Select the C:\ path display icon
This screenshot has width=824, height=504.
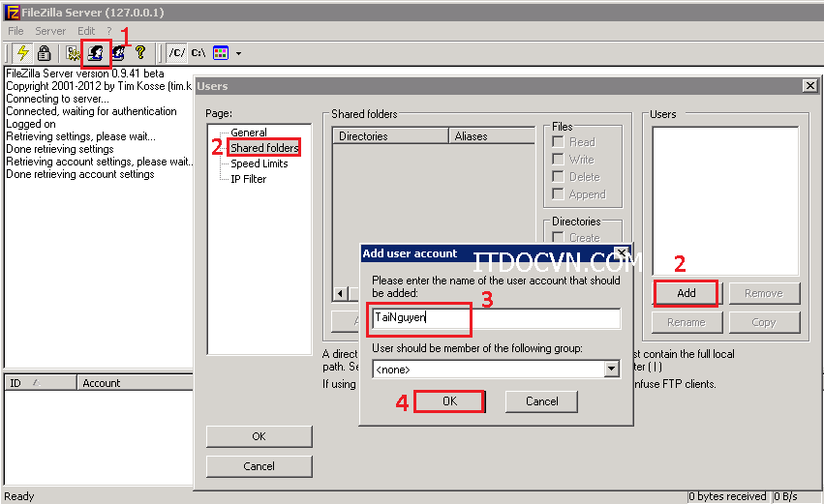click(198, 52)
